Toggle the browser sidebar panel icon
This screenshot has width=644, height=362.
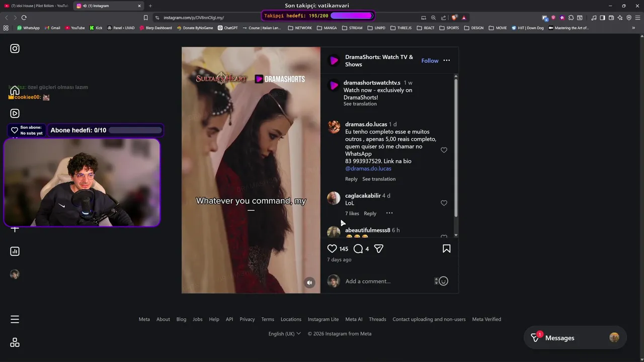coord(603,18)
